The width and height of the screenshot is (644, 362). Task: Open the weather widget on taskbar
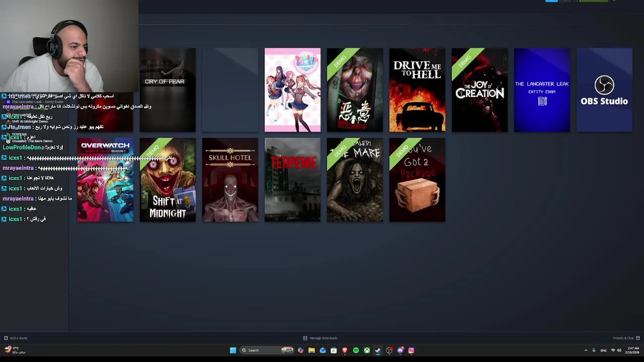[x=15, y=350]
